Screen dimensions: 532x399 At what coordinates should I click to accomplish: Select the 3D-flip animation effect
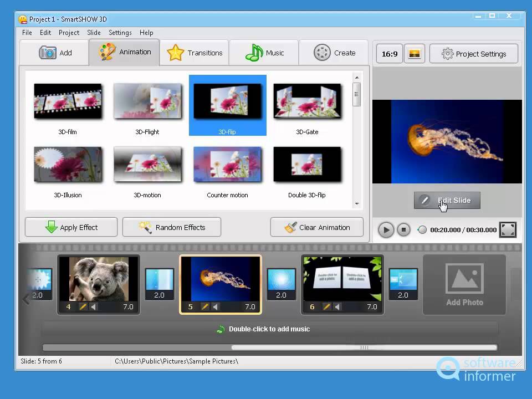(x=227, y=105)
